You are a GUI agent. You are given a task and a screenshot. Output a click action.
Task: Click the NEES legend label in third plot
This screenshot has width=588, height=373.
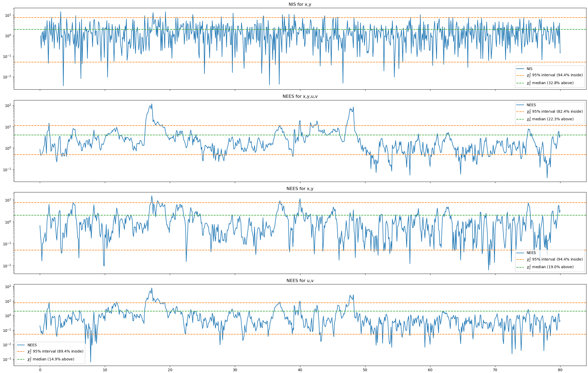[x=531, y=253]
